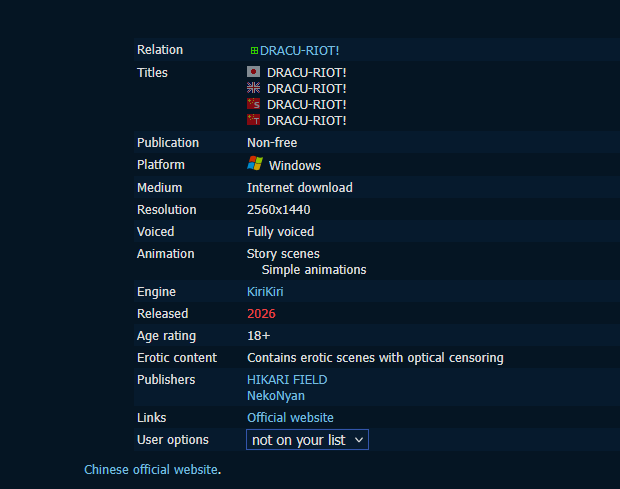This screenshot has height=489, width=620.
Task: Select the Japanese DRACU-RIOT! title text
Action: 306,73
